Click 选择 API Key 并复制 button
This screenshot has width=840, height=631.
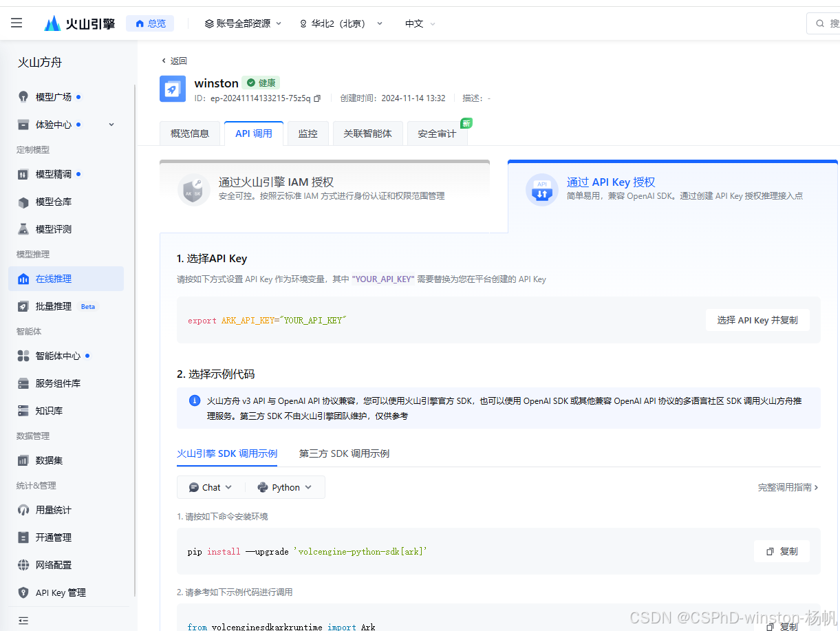[x=757, y=320]
